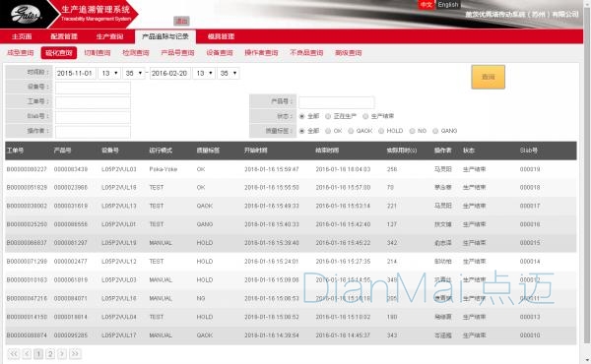This screenshot has width=591, height=364.
Task: Open the 模具管理 main tab
Action: coord(221,36)
